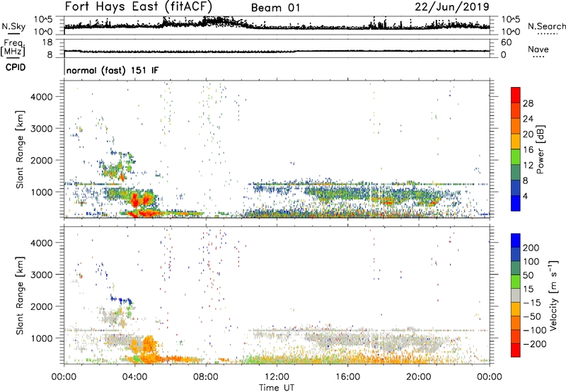
Task: Click the 16:00 time axis tick label
Action: coord(347,377)
